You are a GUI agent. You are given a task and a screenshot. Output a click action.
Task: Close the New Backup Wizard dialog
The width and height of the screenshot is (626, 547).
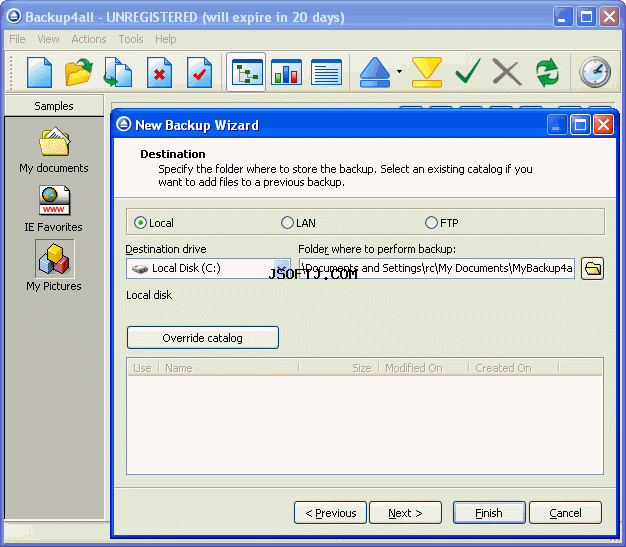(x=603, y=125)
